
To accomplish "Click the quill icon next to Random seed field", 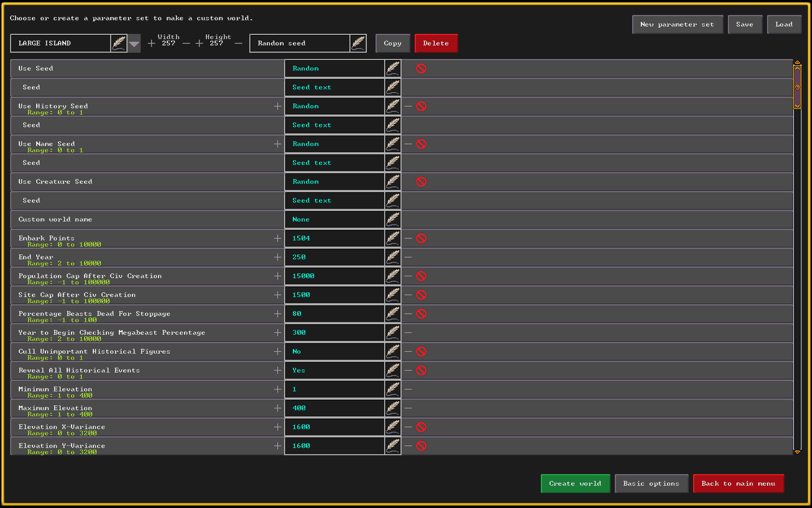I will 358,43.
